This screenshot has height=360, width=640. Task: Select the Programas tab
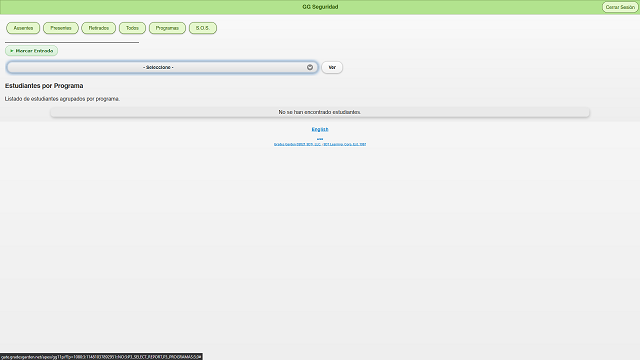tap(167, 28)
